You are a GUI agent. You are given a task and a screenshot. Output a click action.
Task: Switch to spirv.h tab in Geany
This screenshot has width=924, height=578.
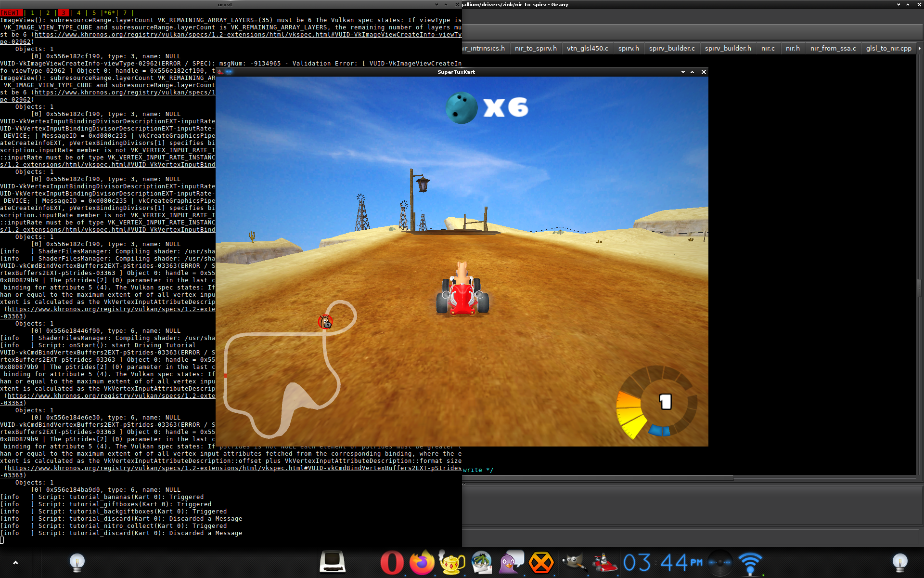pyautogui.click(x=629, y=48)
